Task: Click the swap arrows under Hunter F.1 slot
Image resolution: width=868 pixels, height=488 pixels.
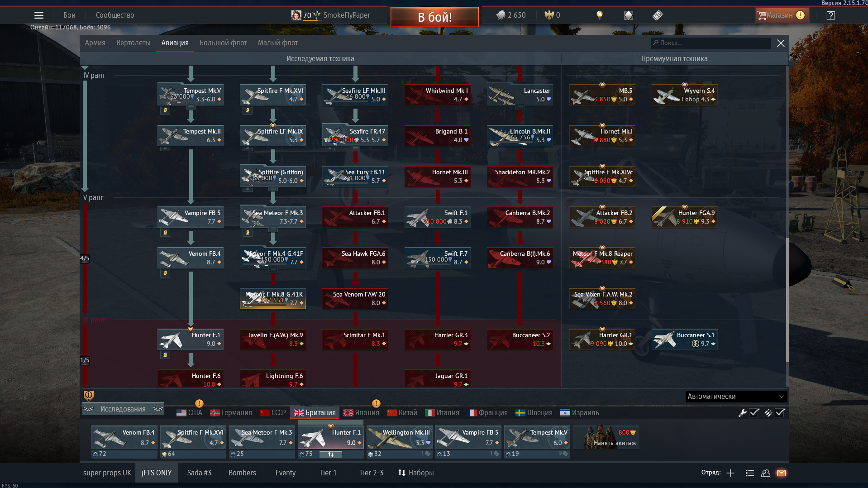Action: 331,454
